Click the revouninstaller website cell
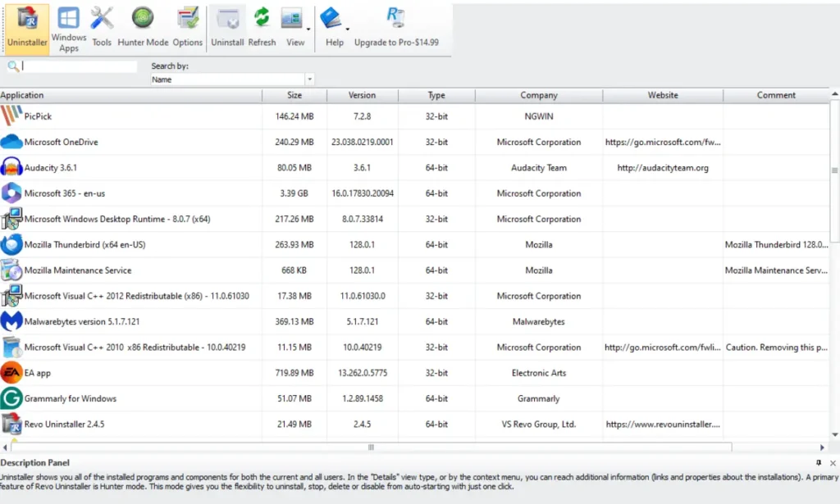 (663, 425)
